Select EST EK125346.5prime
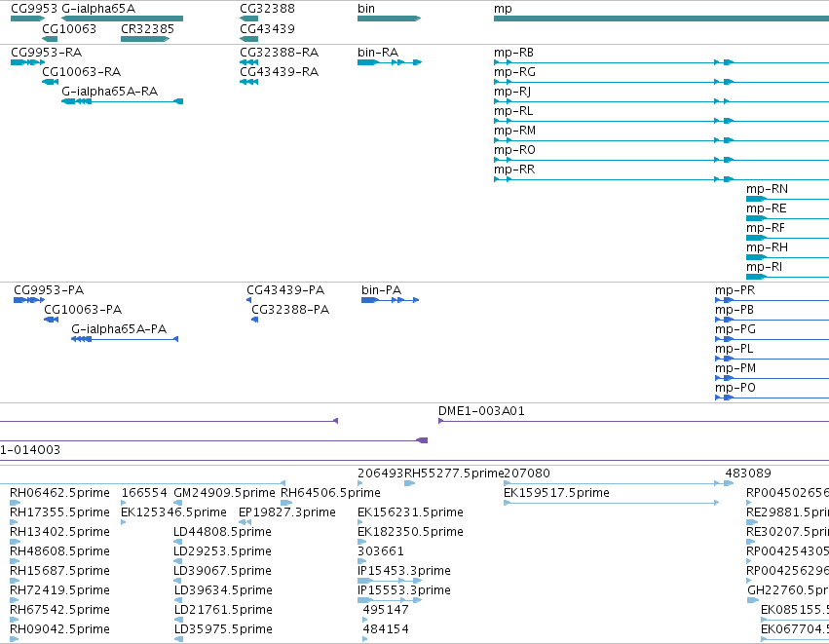Screen dimensions: 829x644 click(123, 522)
